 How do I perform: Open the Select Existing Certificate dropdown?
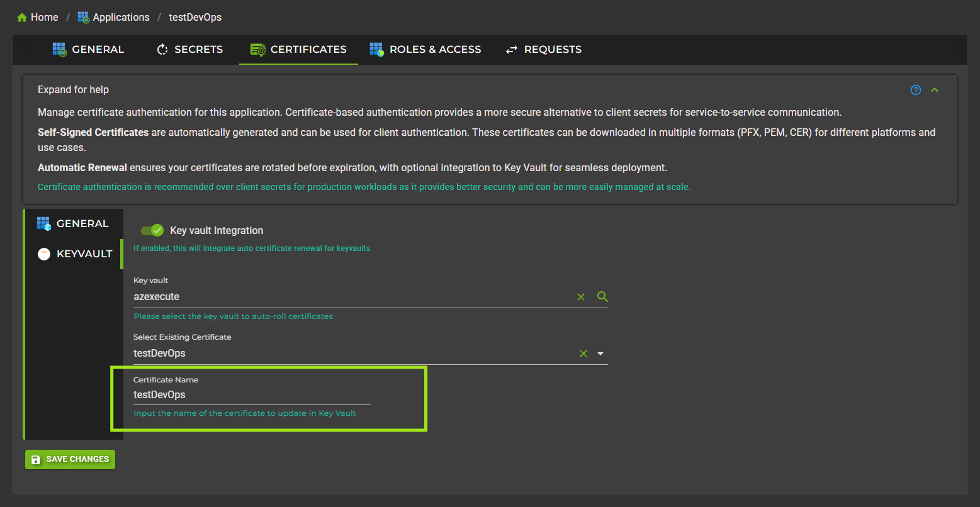pos(600,354)
